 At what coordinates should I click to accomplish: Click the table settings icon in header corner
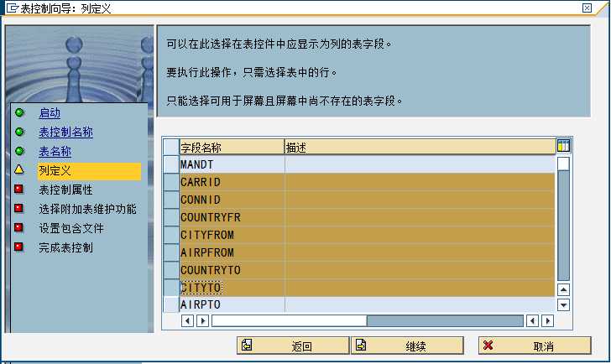(x=563, y=146)
